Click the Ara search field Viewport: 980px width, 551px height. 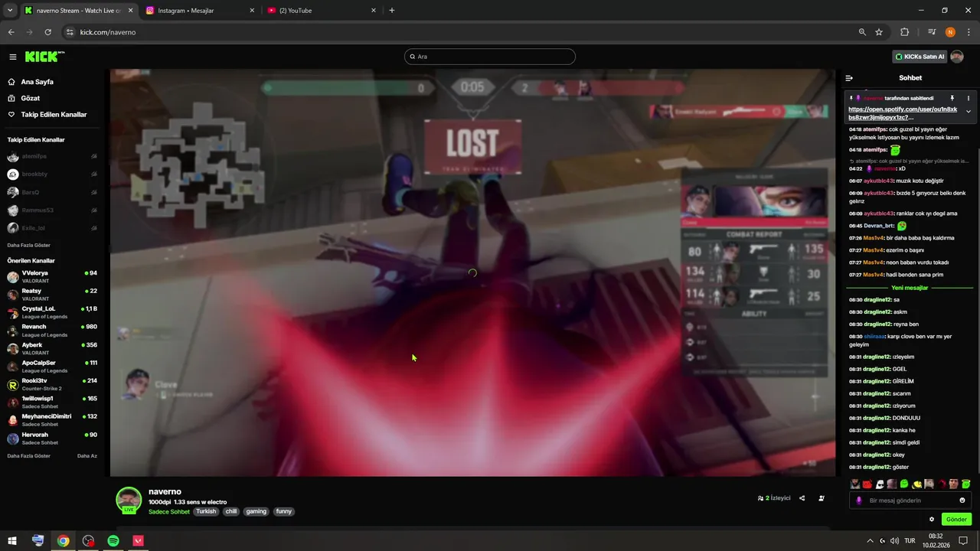point(490,57)
